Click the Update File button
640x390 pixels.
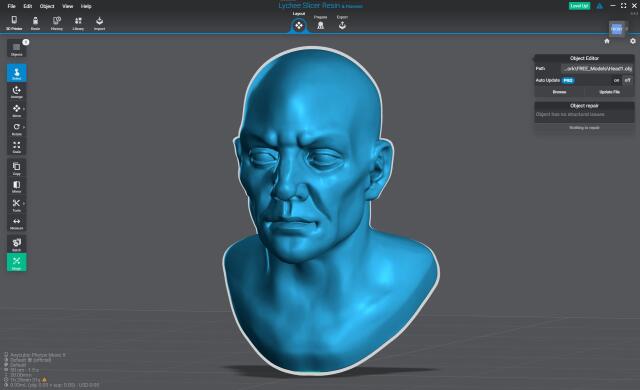(x=609, y=92)
